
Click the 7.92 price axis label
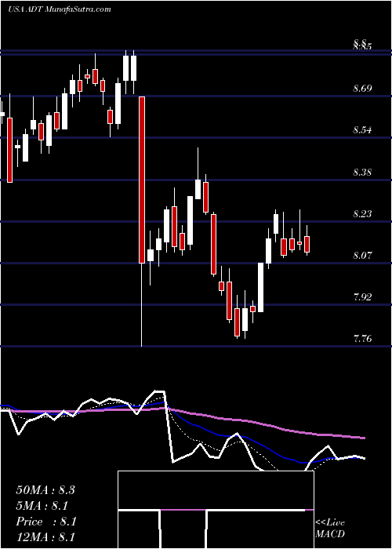pos(362,297)
